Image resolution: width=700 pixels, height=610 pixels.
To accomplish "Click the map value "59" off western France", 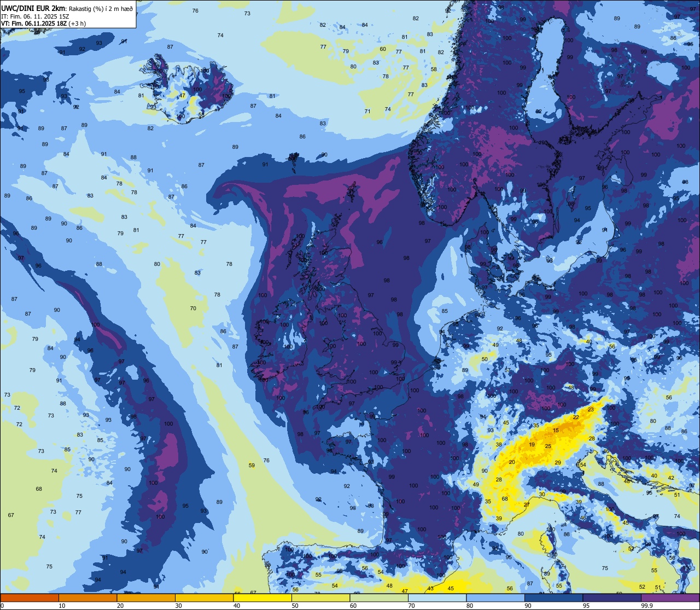I will pos(252,466).
